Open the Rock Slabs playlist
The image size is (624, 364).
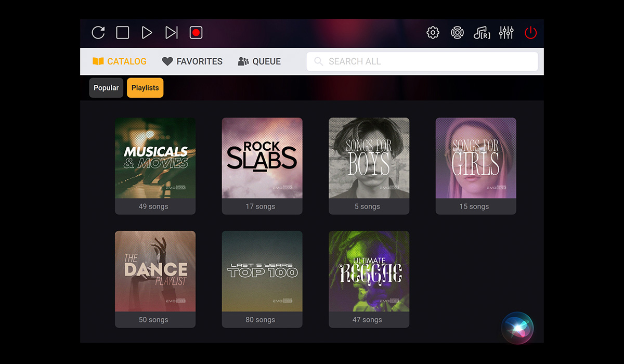click(262, 158)
